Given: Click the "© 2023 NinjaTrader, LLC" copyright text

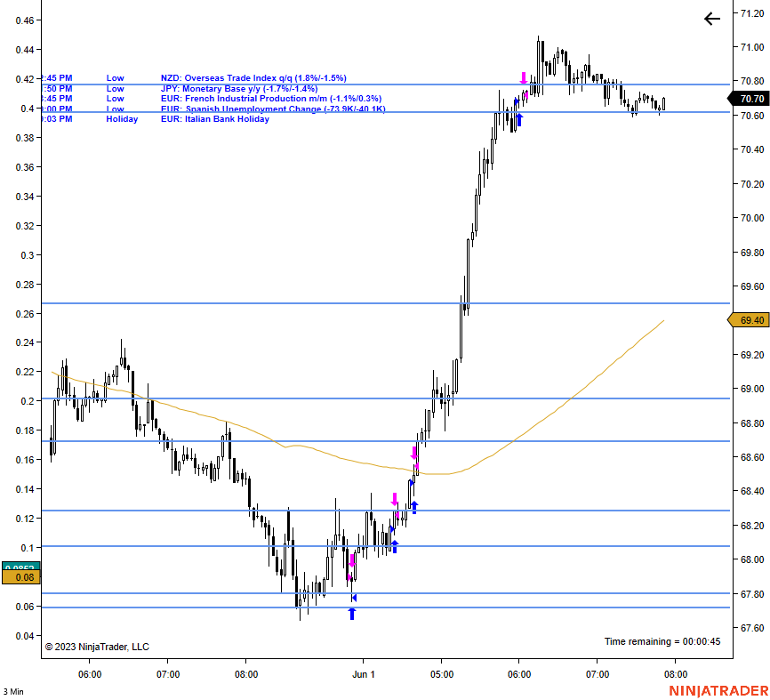Looking at the screenshot, I should 97,647.
